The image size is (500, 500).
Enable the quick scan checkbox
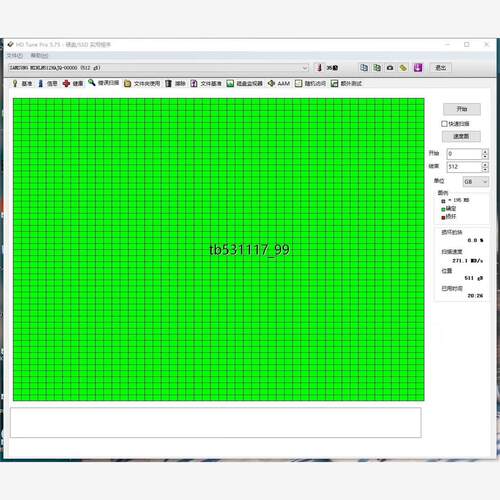tap(444, 124)
